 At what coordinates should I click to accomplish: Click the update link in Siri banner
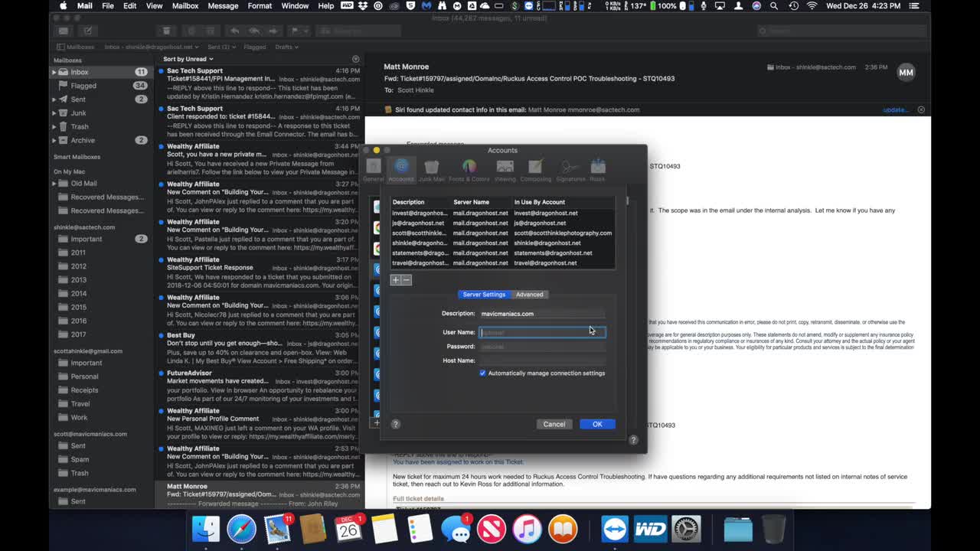point(895,109)
